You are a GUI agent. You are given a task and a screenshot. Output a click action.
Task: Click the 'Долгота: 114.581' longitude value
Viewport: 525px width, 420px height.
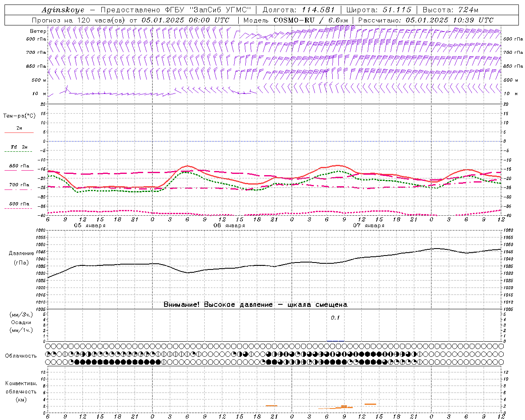point(299,10)
